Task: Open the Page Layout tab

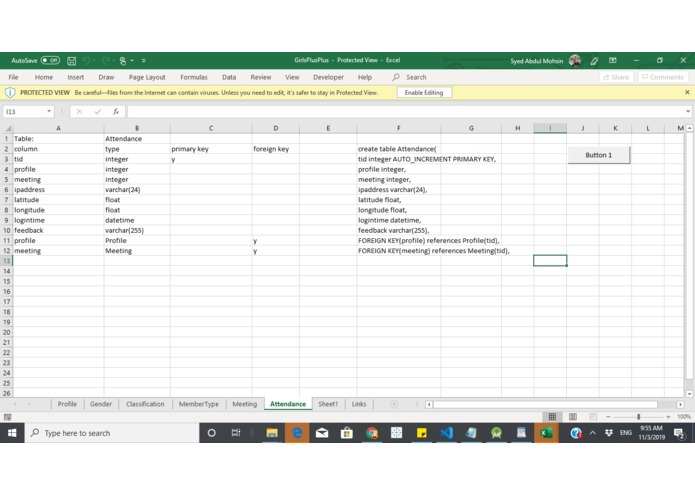Action: (147, 77)
